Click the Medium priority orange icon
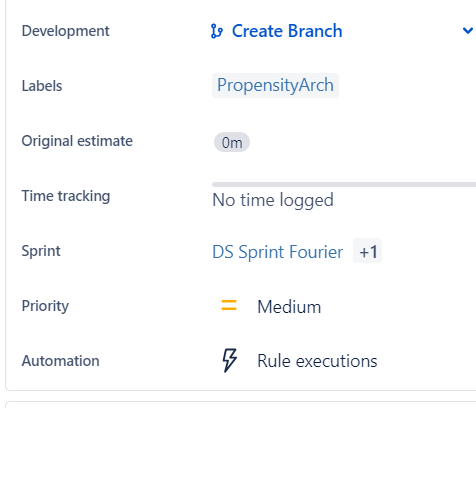This screenshot has height=483, width=476. tap(229, 306)
